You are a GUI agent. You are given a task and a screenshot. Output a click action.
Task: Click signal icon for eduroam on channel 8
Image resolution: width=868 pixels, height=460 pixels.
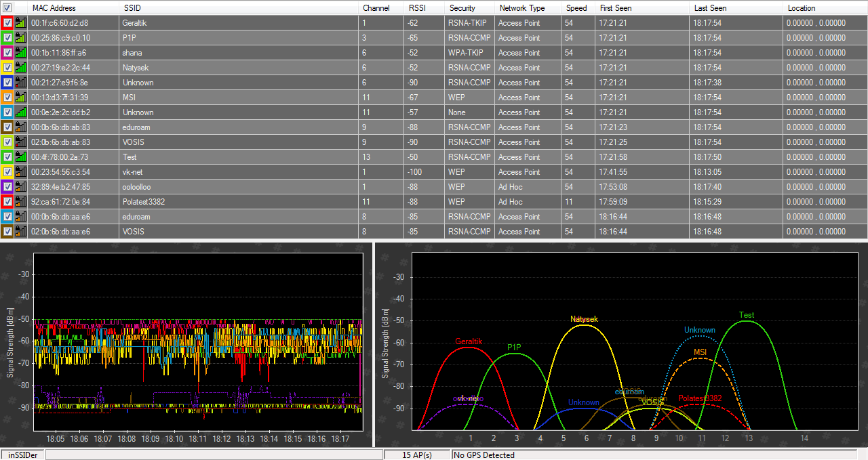20,216
